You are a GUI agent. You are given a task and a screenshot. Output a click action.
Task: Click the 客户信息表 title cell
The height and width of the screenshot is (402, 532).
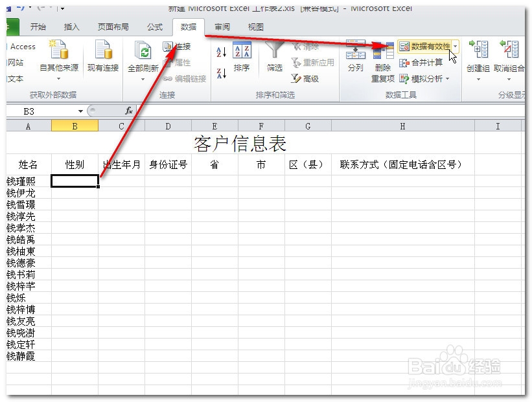[240, 143]
